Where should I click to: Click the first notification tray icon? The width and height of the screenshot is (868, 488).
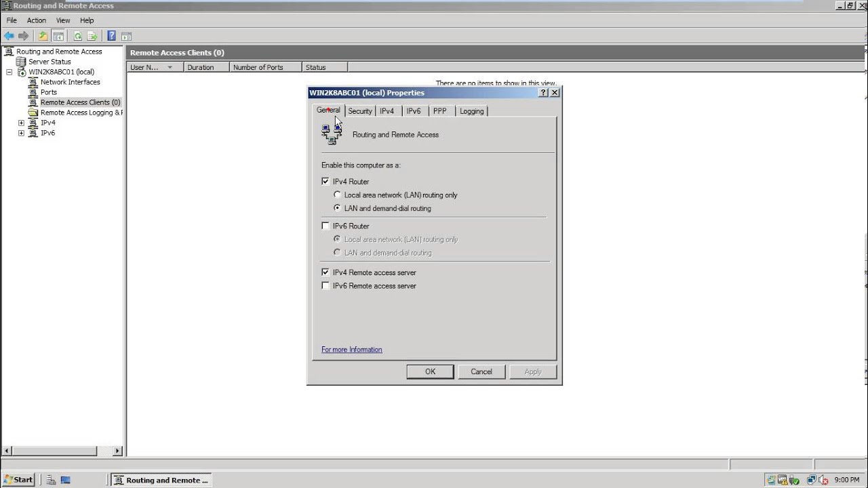point(771,480)
